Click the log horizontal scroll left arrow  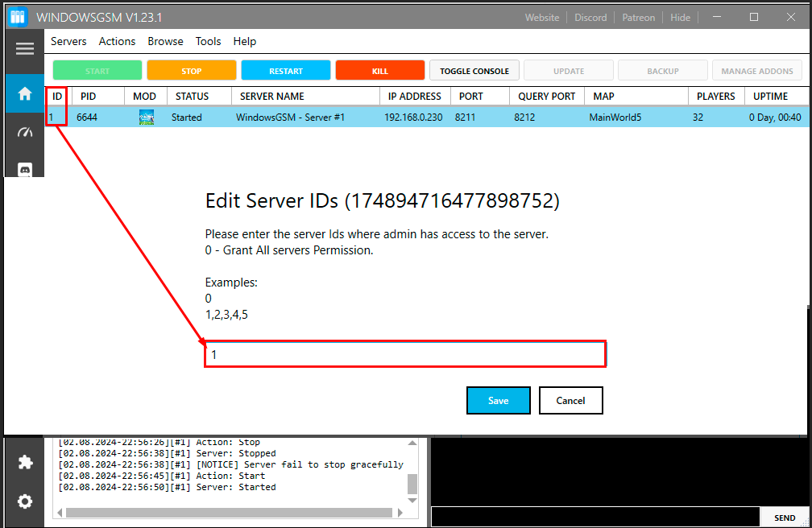pos(60,513)
